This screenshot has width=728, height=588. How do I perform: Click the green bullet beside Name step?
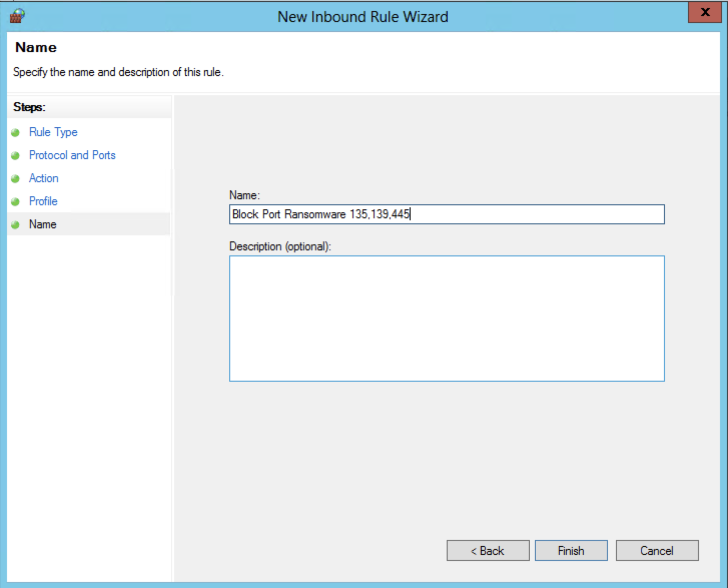click(16, 225)
